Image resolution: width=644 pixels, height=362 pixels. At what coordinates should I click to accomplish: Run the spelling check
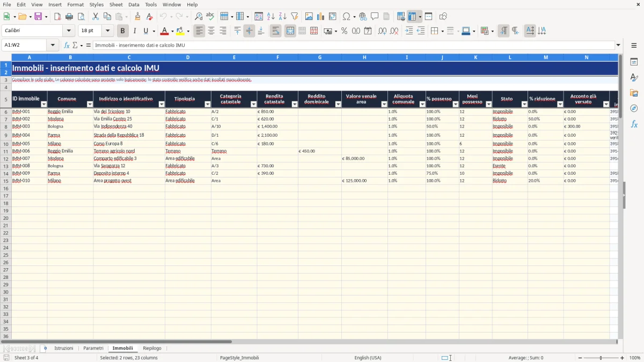pyautogui.click(x=210, y=17)
